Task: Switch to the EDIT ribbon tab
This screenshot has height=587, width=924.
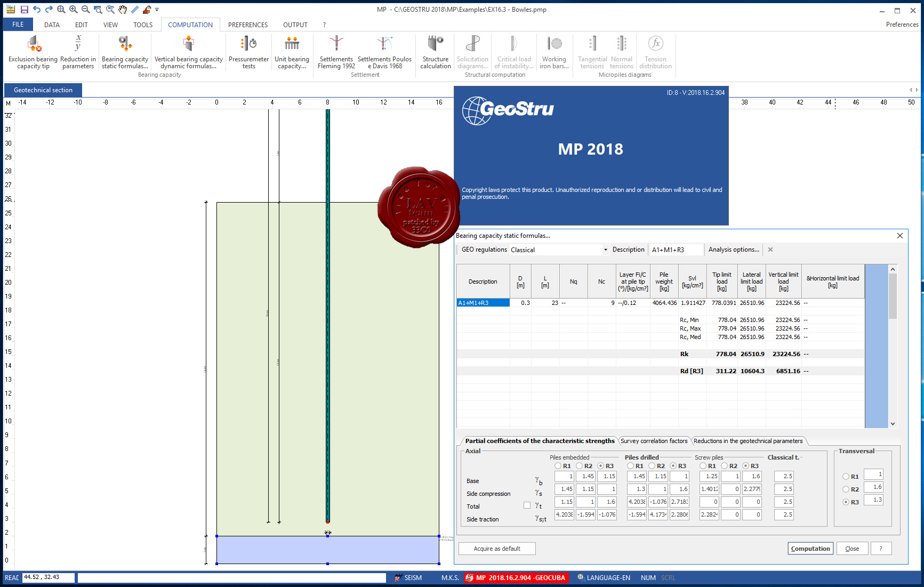Action: coord(82,25)
